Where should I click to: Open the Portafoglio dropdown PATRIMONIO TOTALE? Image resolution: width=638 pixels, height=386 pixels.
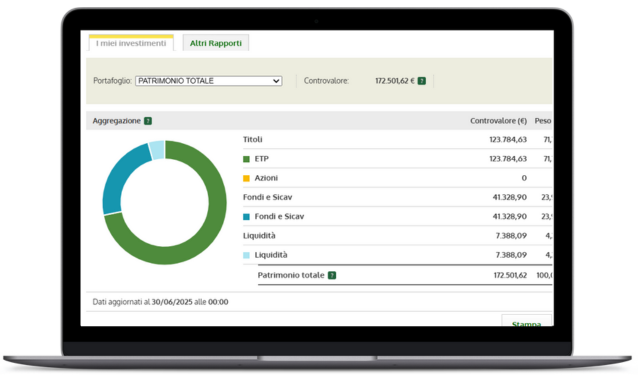(x=208, y=81)
